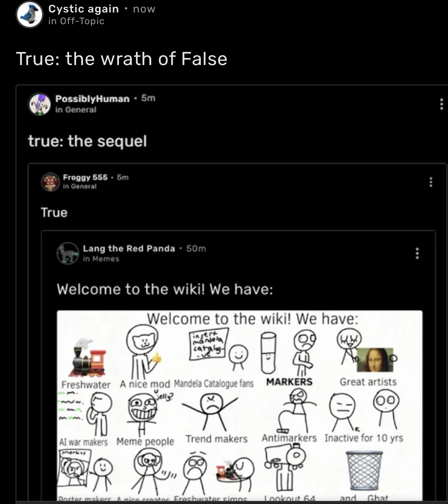This screenshot has width=448, height=504.
Task: Open the post 'True: the wrath of False'
Action: 121,59
